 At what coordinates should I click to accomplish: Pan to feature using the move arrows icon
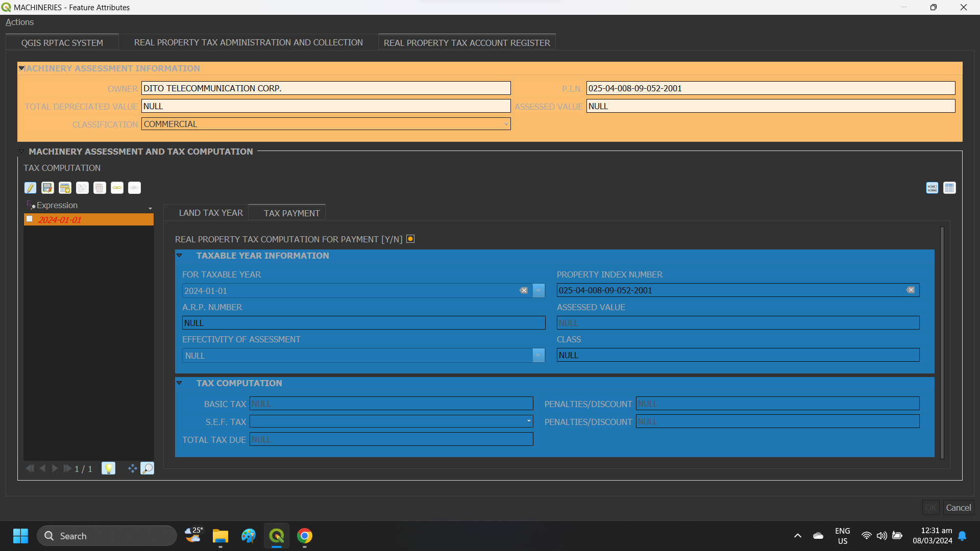132,468
